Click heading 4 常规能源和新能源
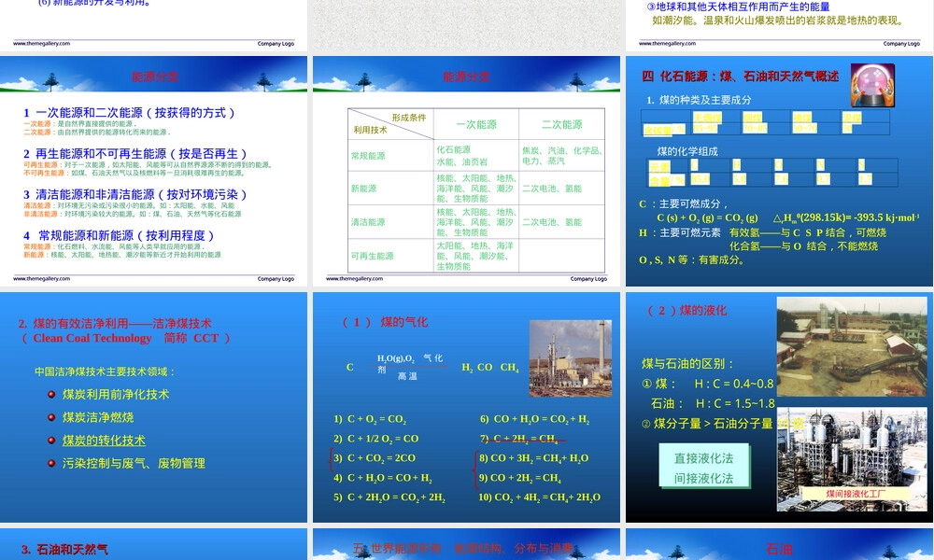 [119, 235]
